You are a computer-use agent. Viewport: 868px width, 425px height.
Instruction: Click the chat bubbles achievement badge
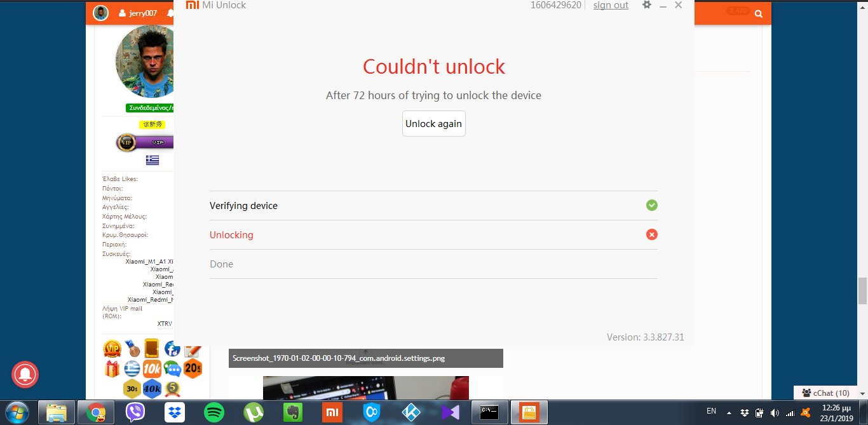[172, 368]
